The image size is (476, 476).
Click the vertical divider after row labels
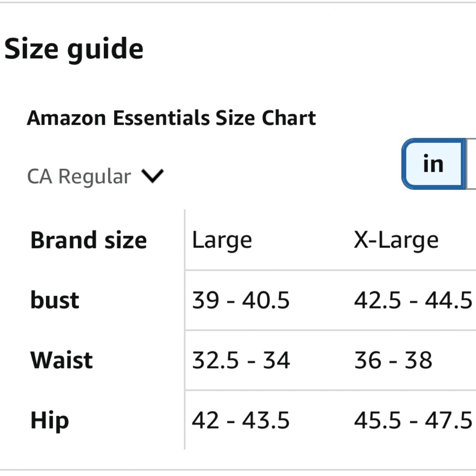(x=184, y=331)
